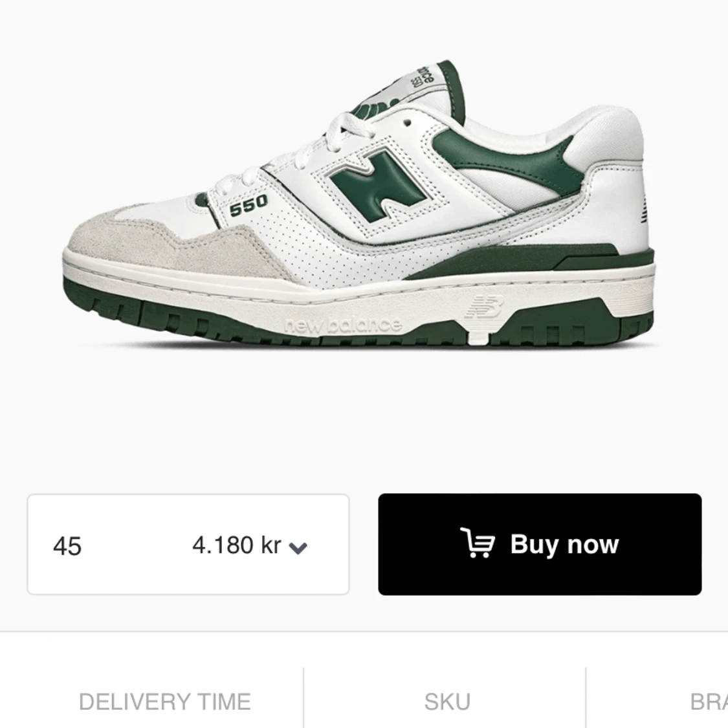This screenshot has height=728, width=728.
Task: Choose the partially visible BRA heading
Action: coord(709,701)
